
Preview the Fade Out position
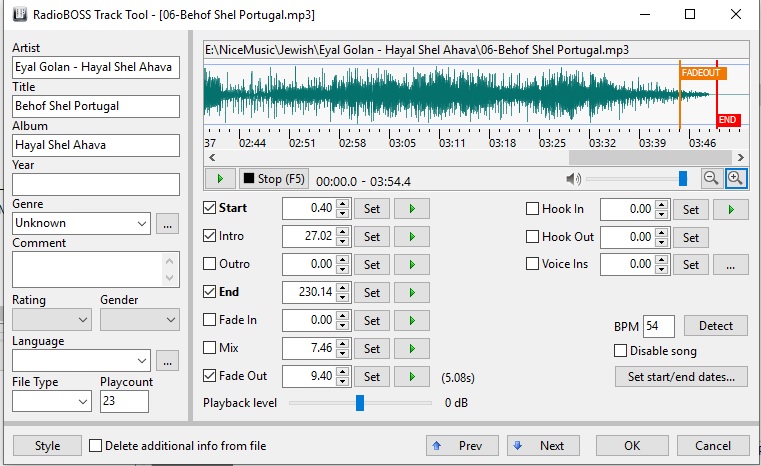click(x=412, y=376)
